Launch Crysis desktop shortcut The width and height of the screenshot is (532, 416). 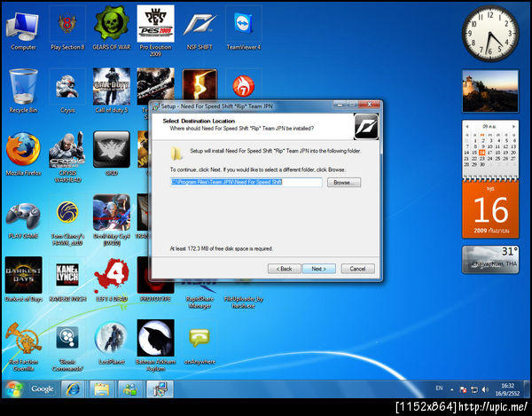(67, 91)
